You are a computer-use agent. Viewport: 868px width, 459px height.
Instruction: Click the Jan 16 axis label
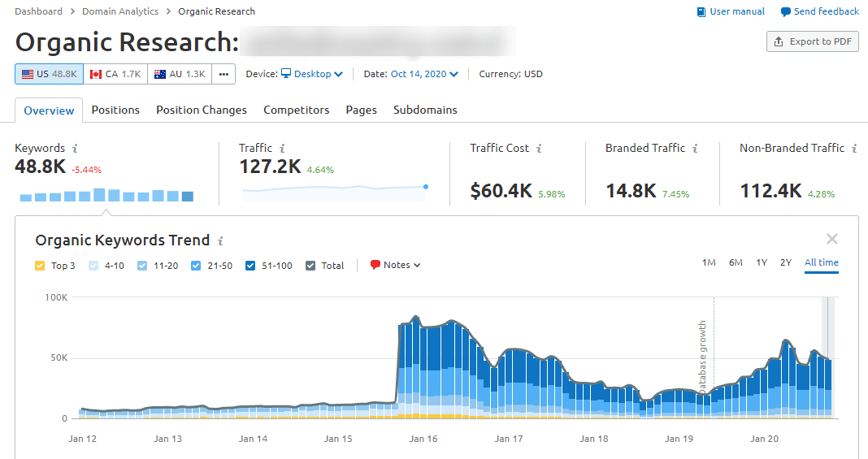tap(423, 439)
